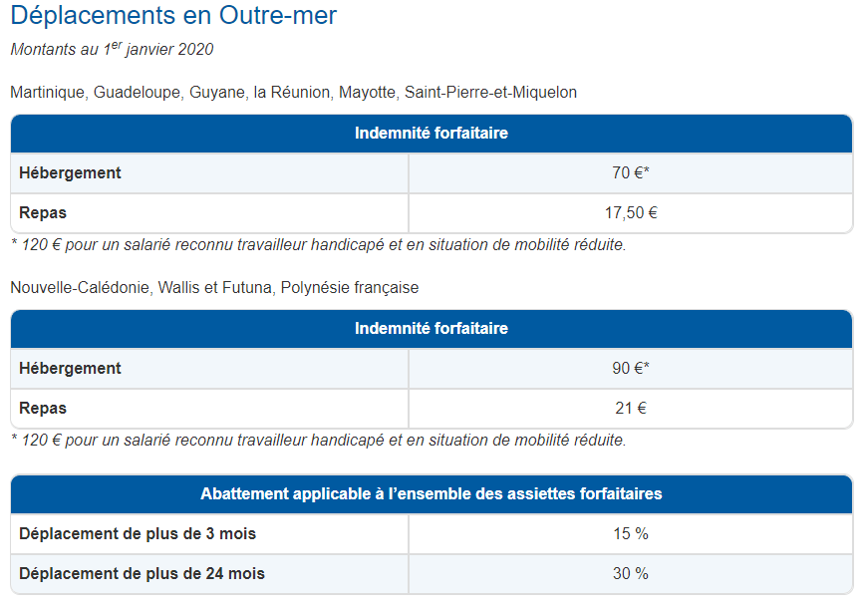Click the "Montants au 1er janvier 2020" subtitle
The height and width of the screenshot is (609, 868).
tap(112, 50)
